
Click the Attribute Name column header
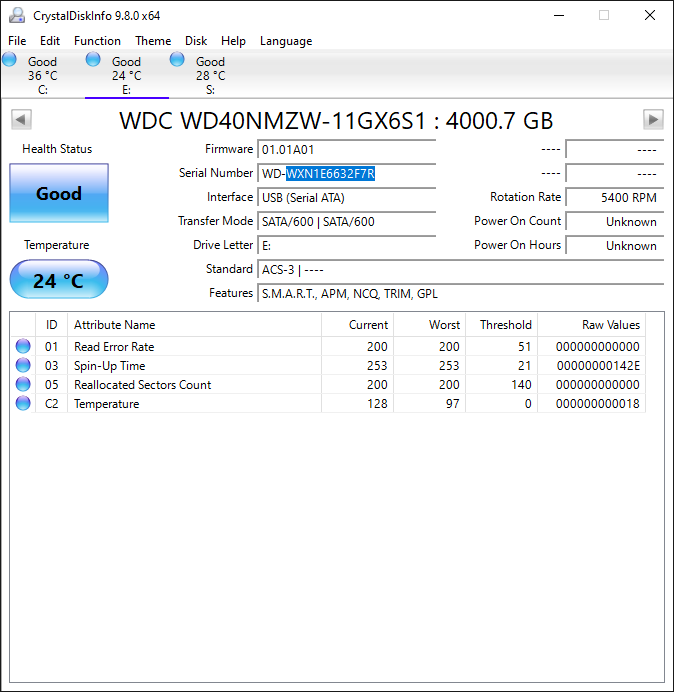[195, 325]
